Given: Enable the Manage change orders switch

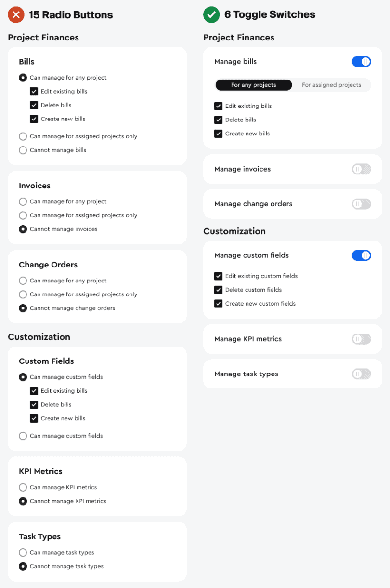Looking at the screenshot, I should pos(361,204).
